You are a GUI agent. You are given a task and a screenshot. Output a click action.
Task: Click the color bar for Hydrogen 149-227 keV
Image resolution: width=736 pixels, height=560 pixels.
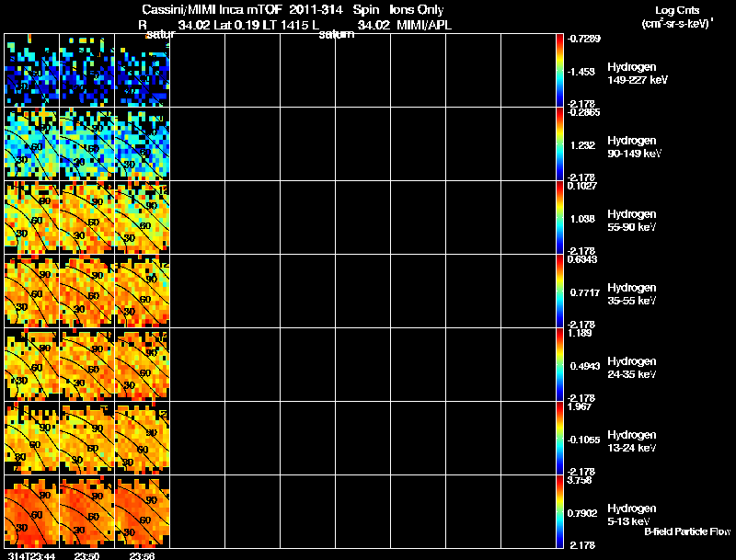[559, 71]
